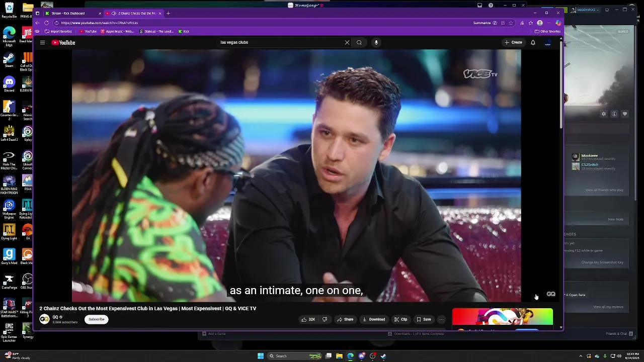Open the GQ channel avatar
The height and width of the screenshot is (362, 644).
pyautogui.click(x=44, y=319)
